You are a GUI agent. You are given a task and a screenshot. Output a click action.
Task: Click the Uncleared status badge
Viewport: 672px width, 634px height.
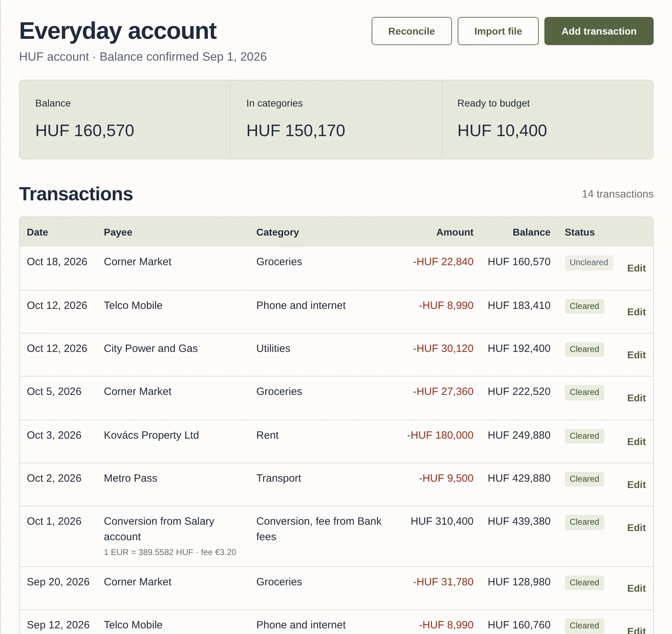click(x=589, y=263)
